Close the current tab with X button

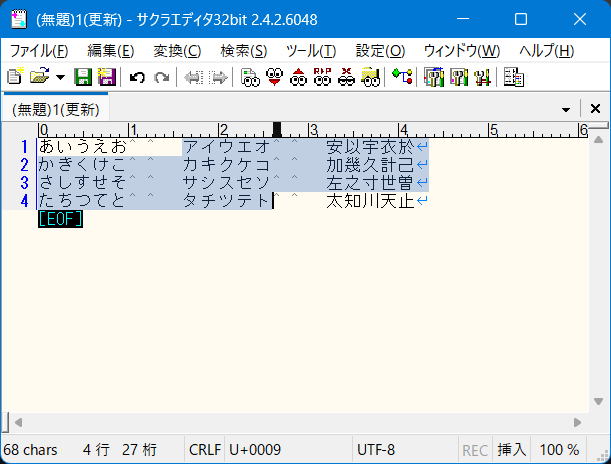pyautogui.click(x=595, y=109)
